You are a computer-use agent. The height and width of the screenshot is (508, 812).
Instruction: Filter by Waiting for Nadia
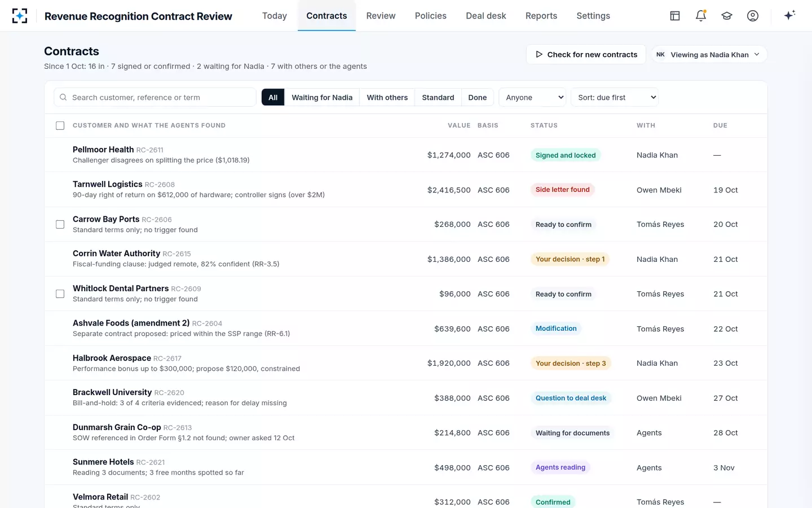tap(322, 97)
